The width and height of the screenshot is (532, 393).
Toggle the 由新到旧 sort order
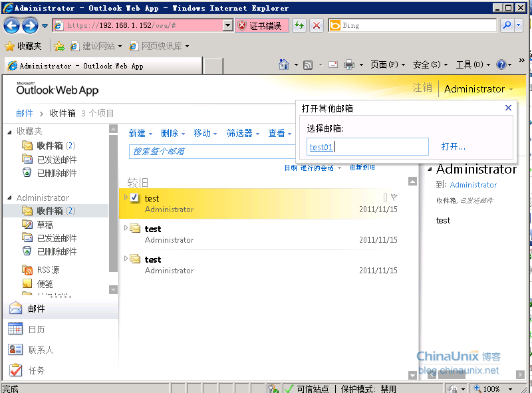pyautogui.click(x=362, y=168)
